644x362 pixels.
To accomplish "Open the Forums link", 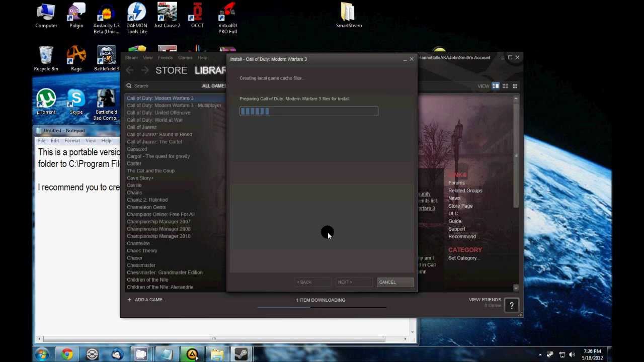I will pyautogui.click(x=456, y=183).
